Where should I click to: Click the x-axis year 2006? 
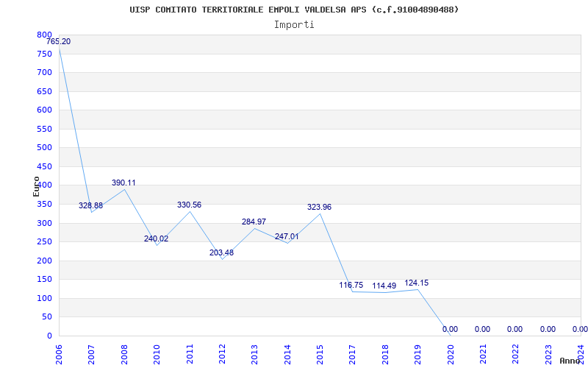click(59, 355)
